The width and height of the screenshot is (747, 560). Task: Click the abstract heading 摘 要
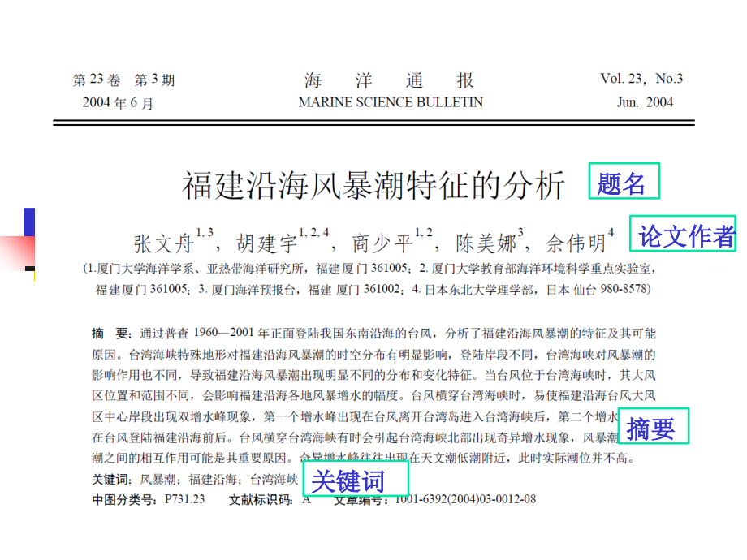(112, 334)
